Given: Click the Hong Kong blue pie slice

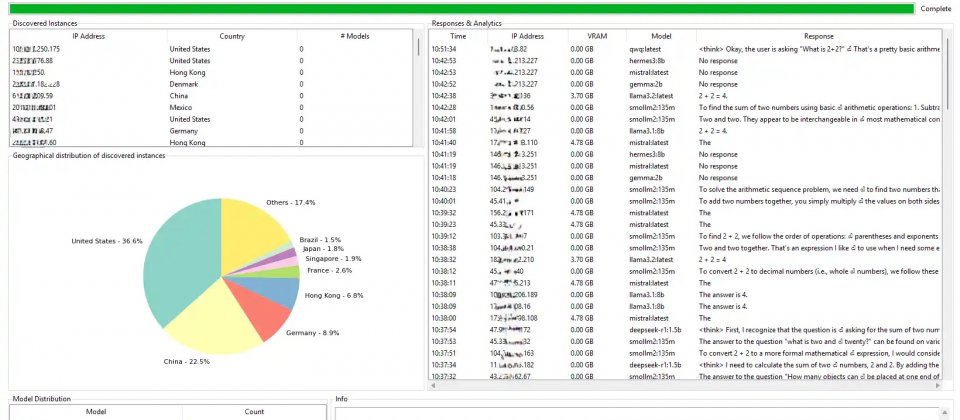Looking at the screenshot, I should 280,291.
